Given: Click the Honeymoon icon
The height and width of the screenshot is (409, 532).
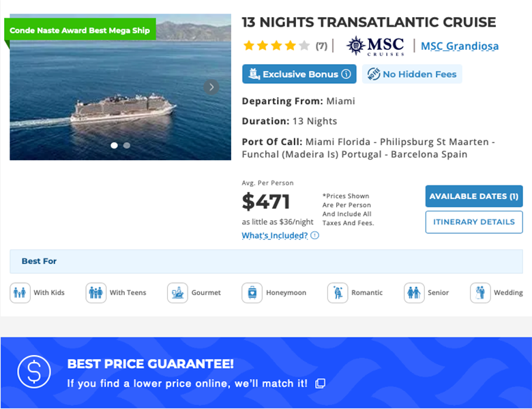Looking at the screenshot, I should pos(252,292).
